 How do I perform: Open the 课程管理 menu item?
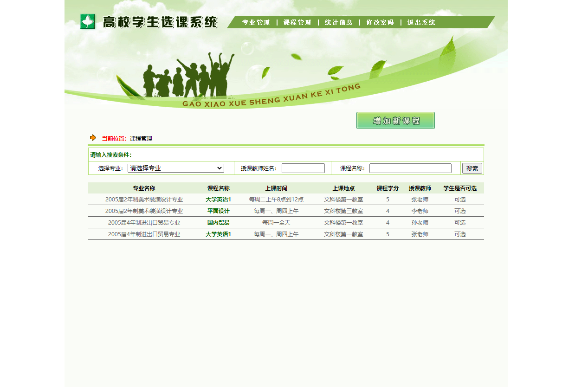coord(297,22)
